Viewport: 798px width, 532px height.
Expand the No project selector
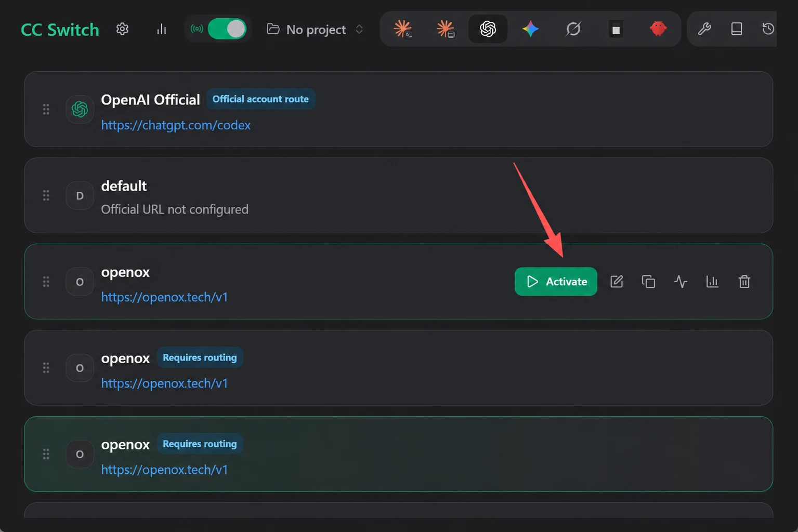(x=315, y=29)
